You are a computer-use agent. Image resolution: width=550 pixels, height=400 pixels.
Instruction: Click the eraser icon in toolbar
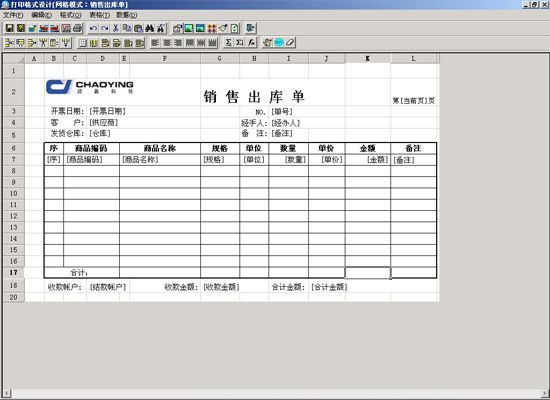tap(290, 43)
